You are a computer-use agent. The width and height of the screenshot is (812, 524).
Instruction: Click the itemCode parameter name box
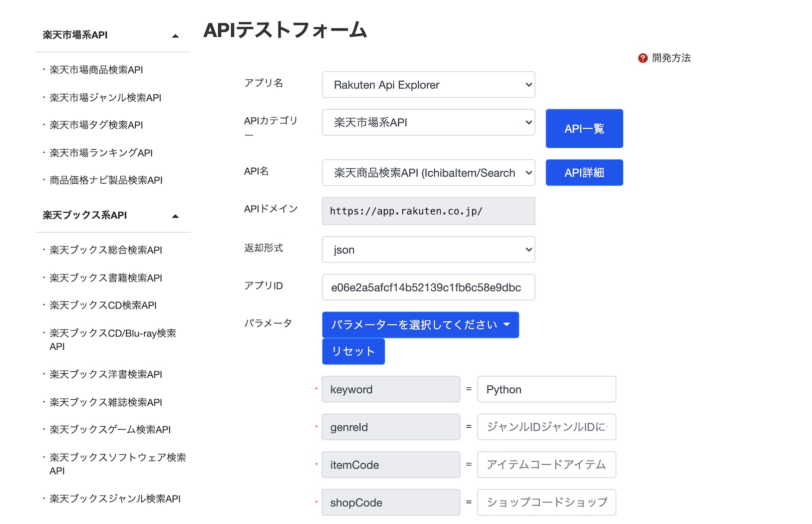click(391, 465)
